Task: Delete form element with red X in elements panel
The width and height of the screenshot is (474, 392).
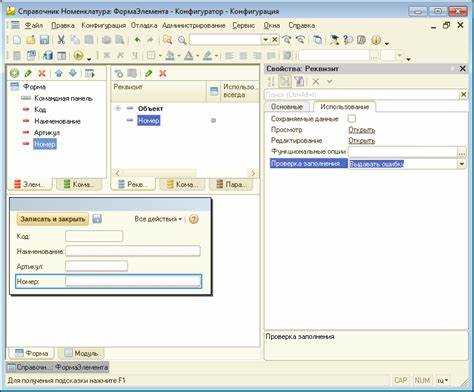Action: [x=42, y=73]
